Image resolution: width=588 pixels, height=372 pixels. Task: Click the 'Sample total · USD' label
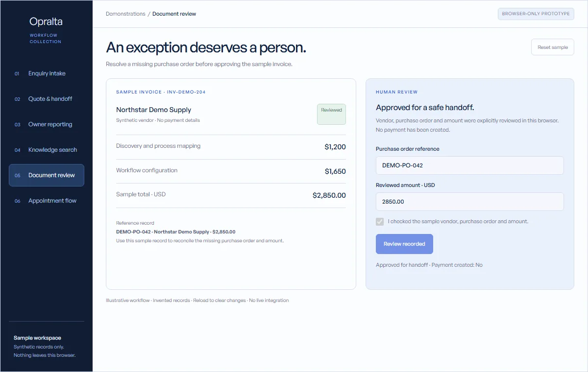[x=141, y=194]
